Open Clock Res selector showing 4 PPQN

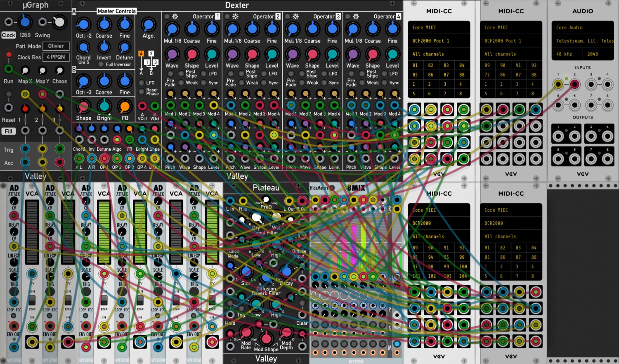[x=56, y=57]
